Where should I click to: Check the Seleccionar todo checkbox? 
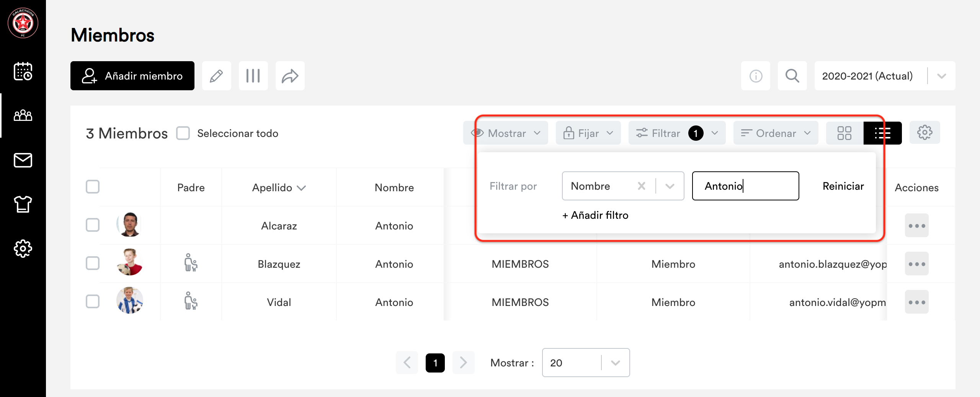[x=183, y=133]
